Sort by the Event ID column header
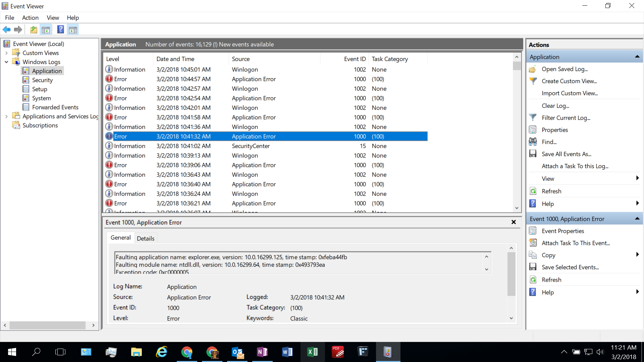 (345, 59)
